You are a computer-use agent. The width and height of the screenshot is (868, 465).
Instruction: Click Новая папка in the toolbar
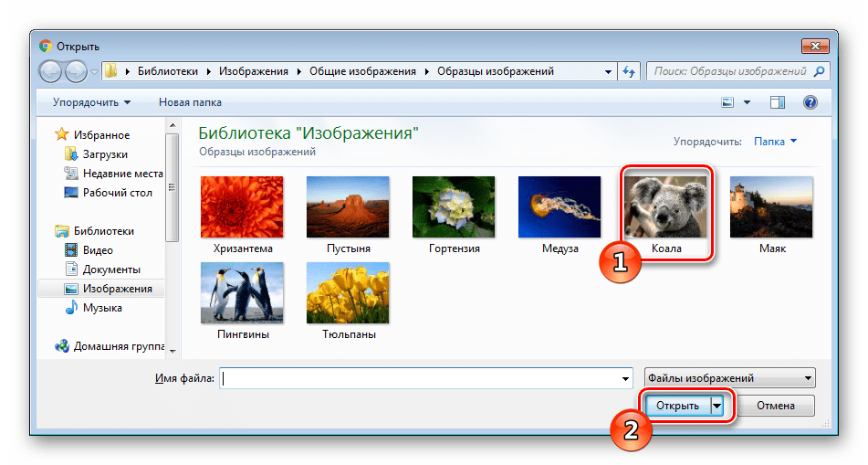(x=190, y=102)
